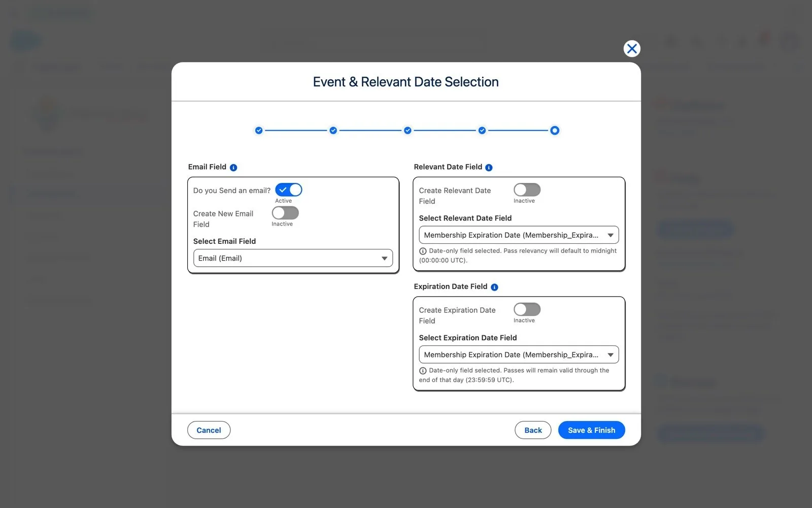This screenshot has width=812, height=508.
Task: Click the 'Select Expiration Date Field' label
Action: [x=468, y=338]
